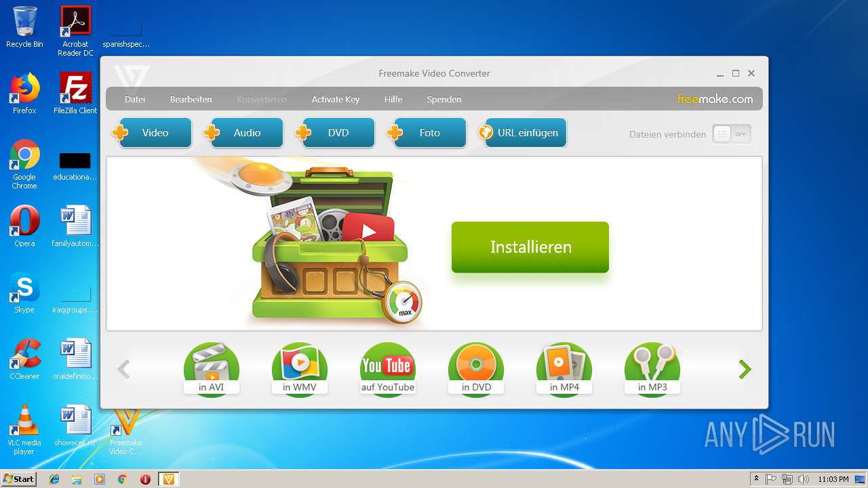The width and height of the screenshot is (868, 488).
Task: Open the volume speaker tray icon
Action: pos(803,479)
